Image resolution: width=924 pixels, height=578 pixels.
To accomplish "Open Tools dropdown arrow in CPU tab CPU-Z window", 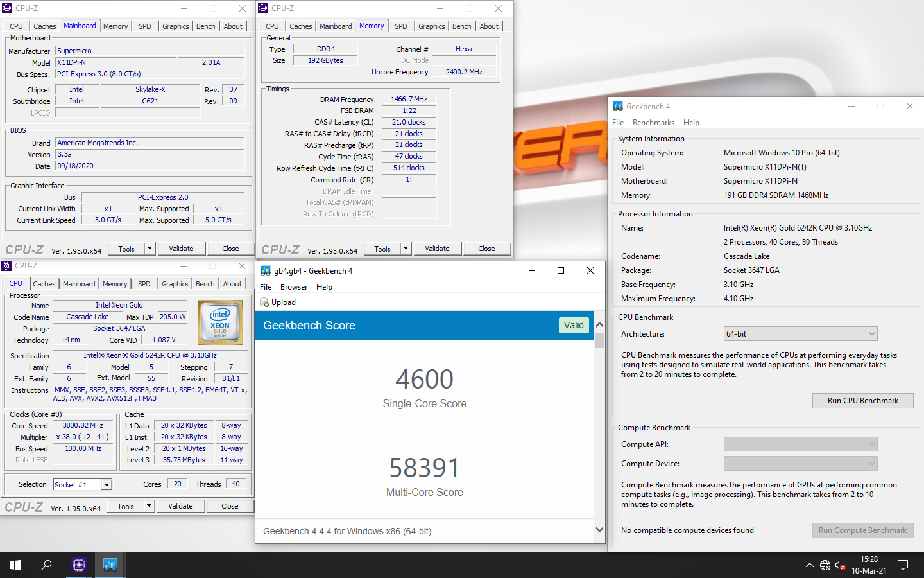I will 149,506.
